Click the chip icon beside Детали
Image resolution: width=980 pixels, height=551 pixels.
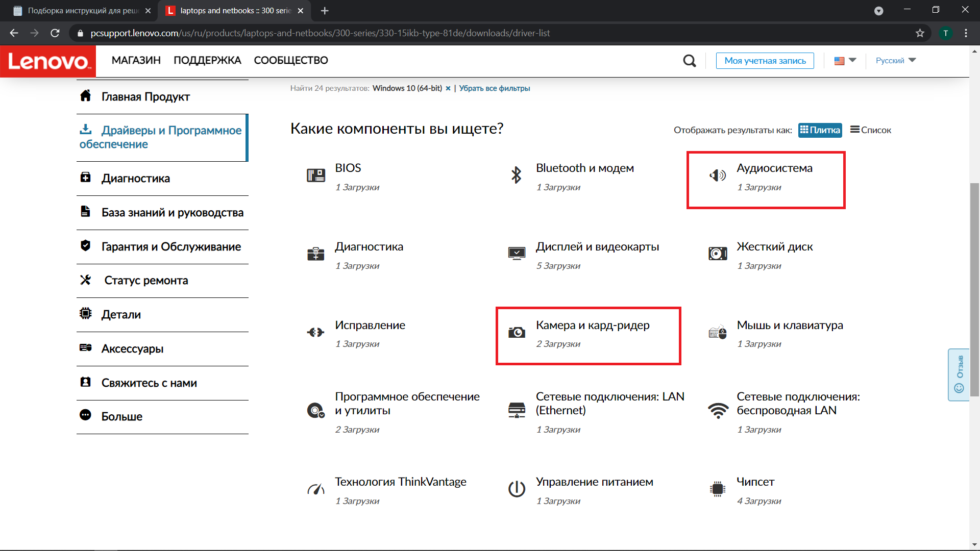[86, 313]
